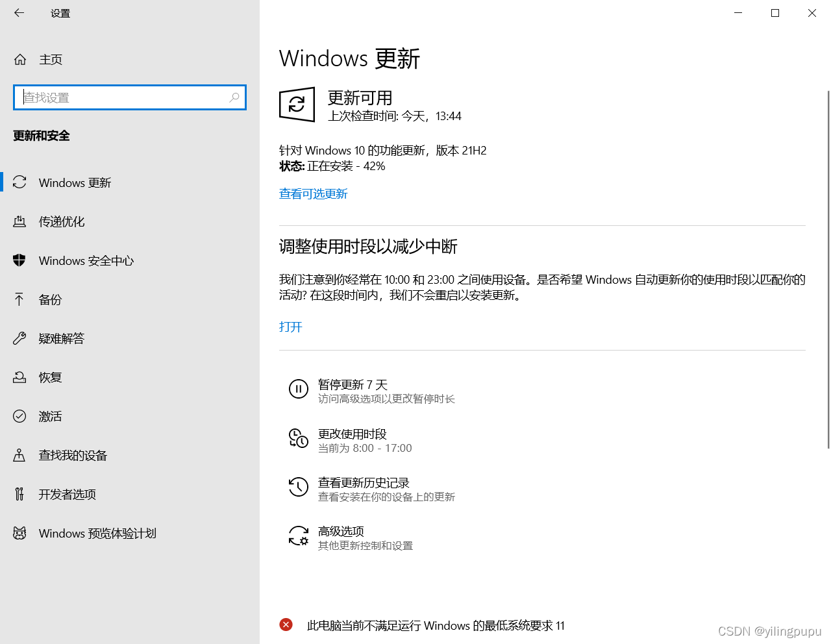The width and height of the screenshot is (831, 644).
Task: Open 查看更新历史记录 option
Action: click(371, 489)
